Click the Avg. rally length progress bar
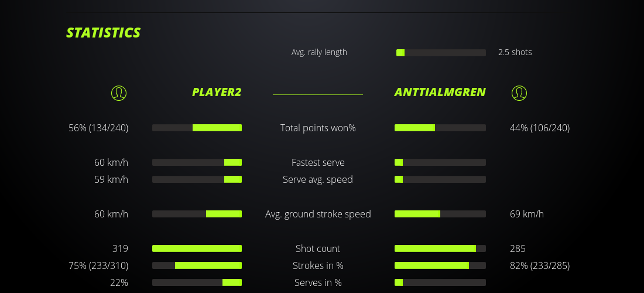 (x=441, y=53)
